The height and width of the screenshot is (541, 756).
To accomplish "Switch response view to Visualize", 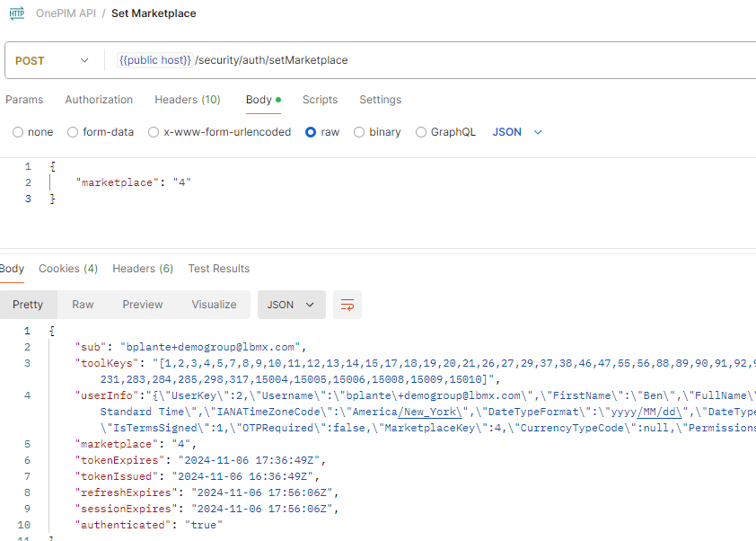I will [214, 305].
